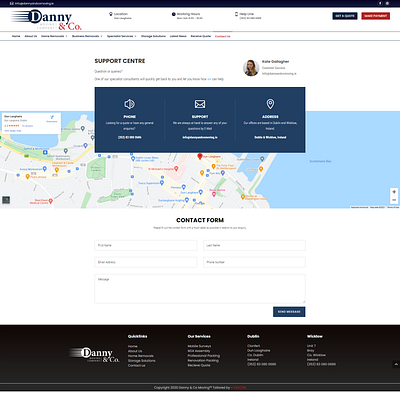This screenshot has height=393, width=400.
Task: Click the Get A Quote button
Action: 345,16
